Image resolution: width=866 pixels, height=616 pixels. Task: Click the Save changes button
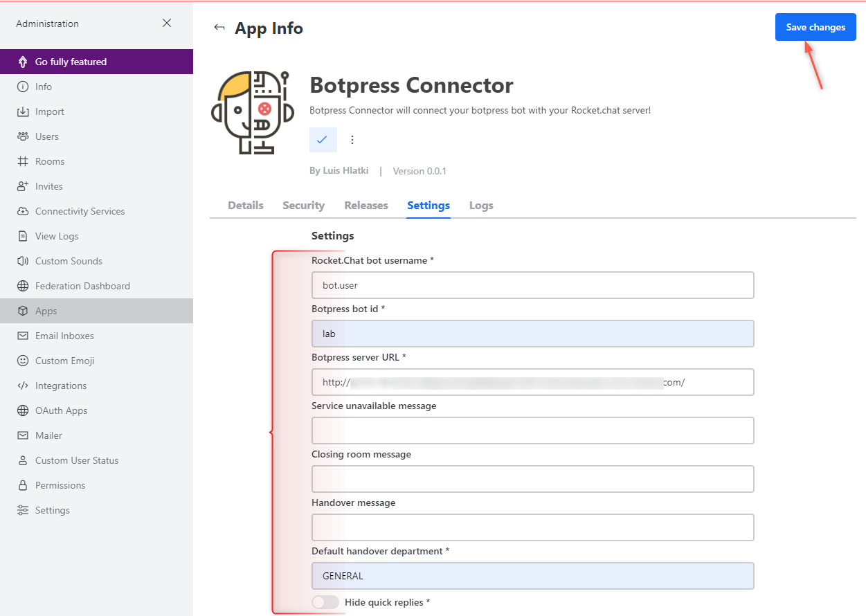(x=815, y=27)
